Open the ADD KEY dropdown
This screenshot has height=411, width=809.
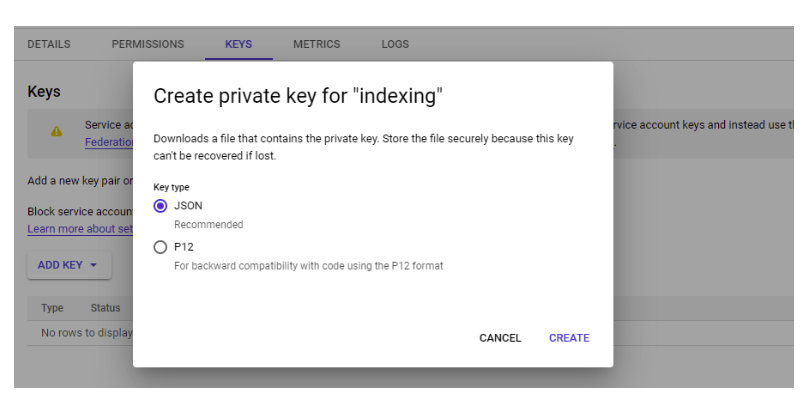pos(67,265)
